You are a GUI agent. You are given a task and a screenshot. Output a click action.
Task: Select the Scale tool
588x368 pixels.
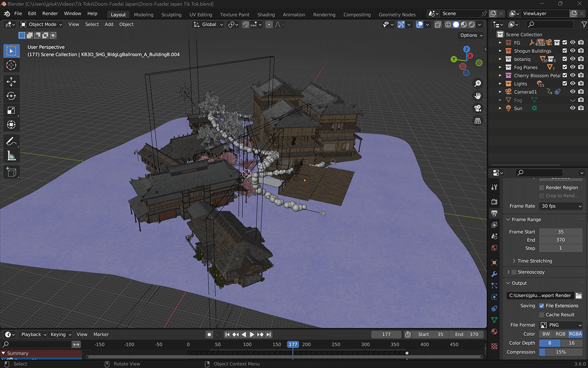(x=11, y=110)
